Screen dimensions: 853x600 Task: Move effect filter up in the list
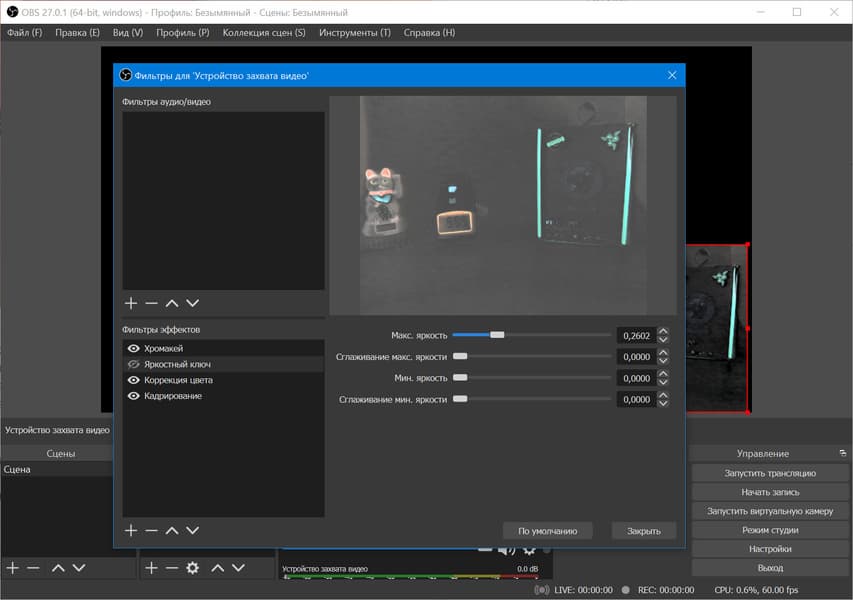coord(172,530)
